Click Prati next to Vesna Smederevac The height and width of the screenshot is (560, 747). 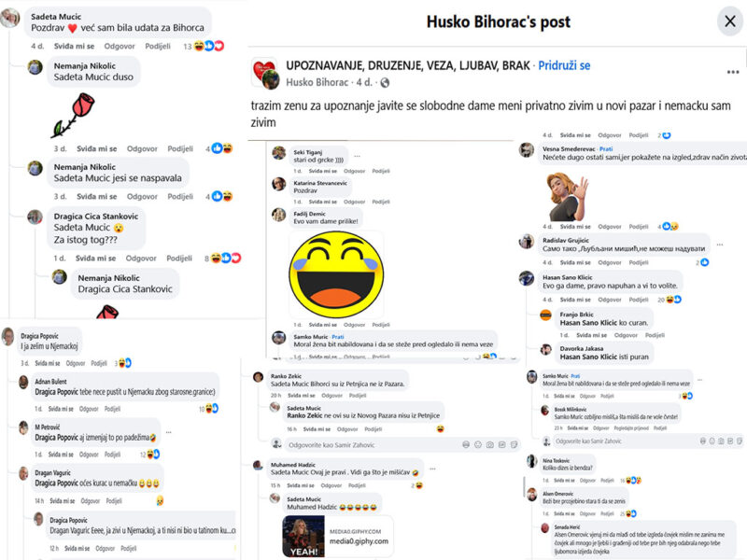tap(606, 149)
